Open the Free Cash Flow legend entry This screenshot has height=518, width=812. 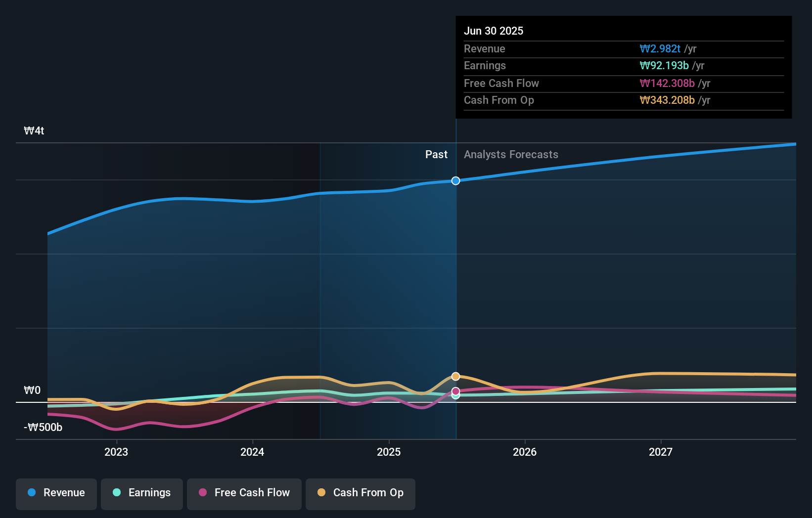click(x=244, y=493)
